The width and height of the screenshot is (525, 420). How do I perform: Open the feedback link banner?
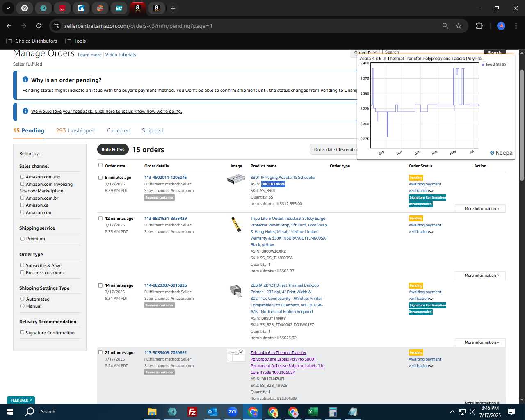(107, 111)
